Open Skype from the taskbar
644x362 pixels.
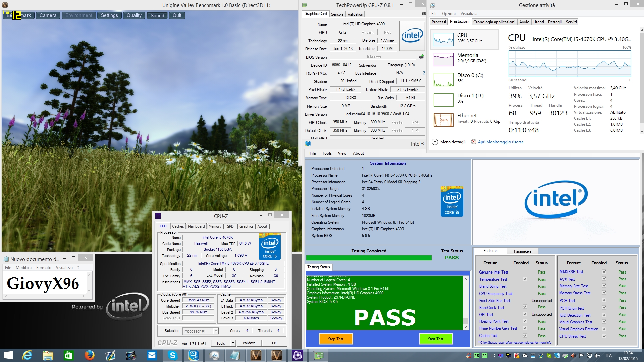pyautogui.click(x=173, y=355)
